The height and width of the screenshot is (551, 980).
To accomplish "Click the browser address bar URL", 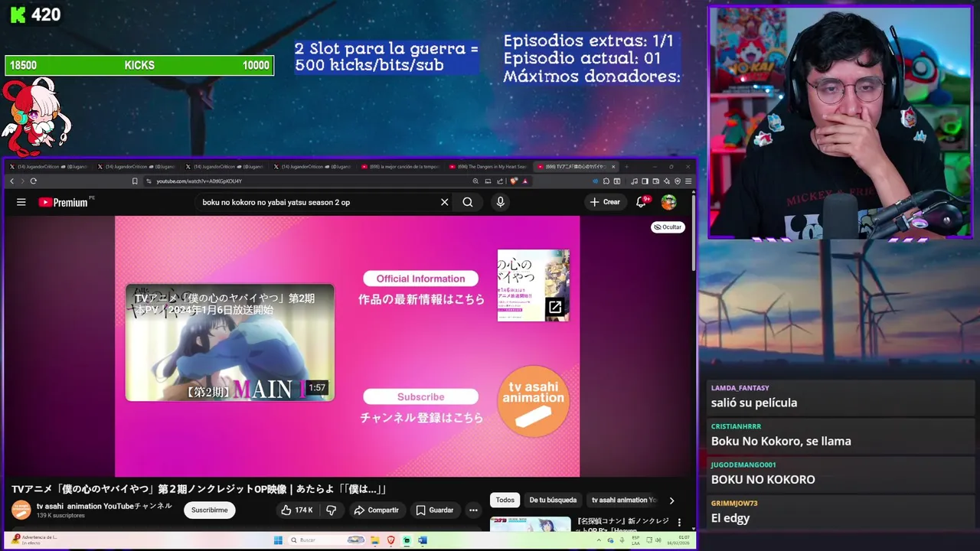I will [x=199, y=181].
